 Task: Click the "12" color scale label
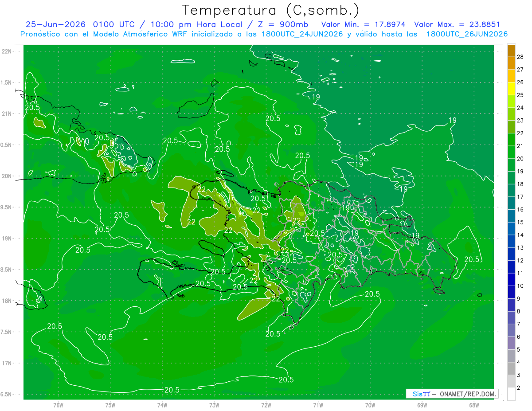tap(521, 261)
